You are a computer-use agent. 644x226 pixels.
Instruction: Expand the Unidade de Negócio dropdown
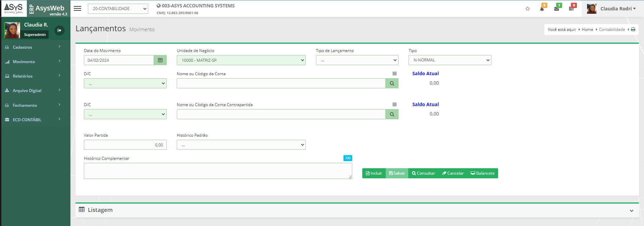click(241, 60)
